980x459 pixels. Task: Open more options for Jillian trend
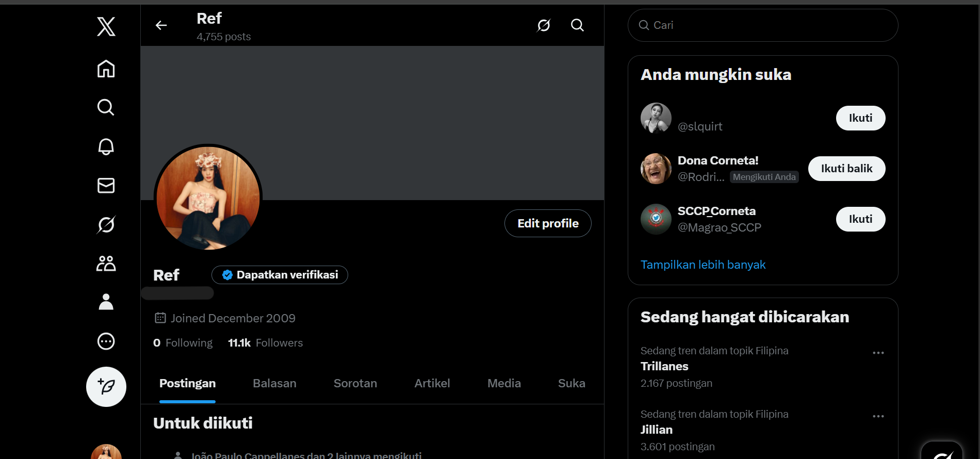click(x=878, y=416)
